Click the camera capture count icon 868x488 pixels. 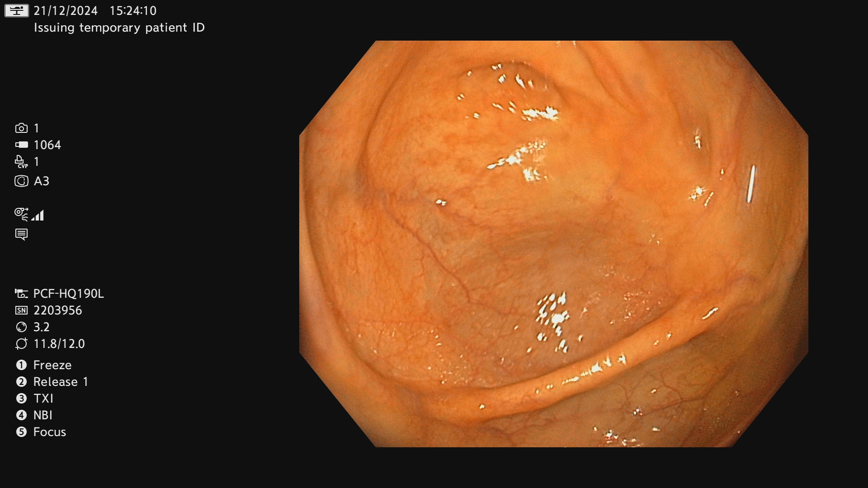tap(21, 128)
